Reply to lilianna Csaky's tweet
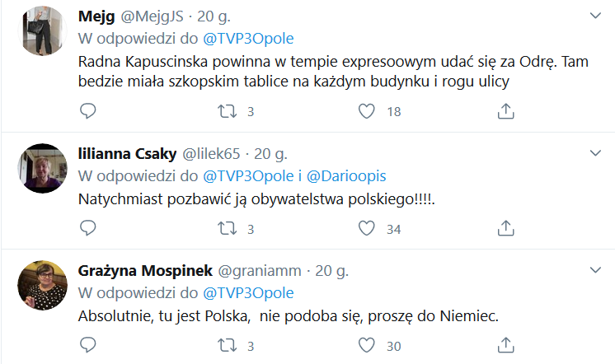 (x=88, y=228)
